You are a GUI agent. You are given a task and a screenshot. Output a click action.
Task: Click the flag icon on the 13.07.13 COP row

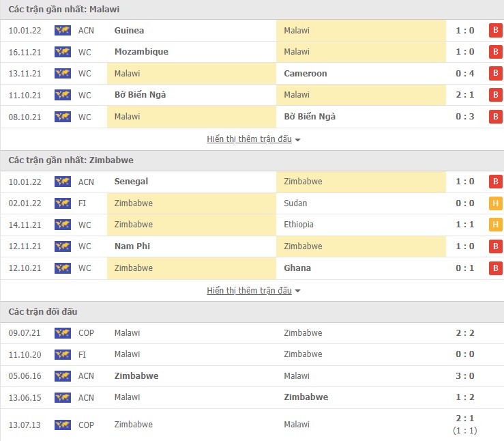click(63, 425)
